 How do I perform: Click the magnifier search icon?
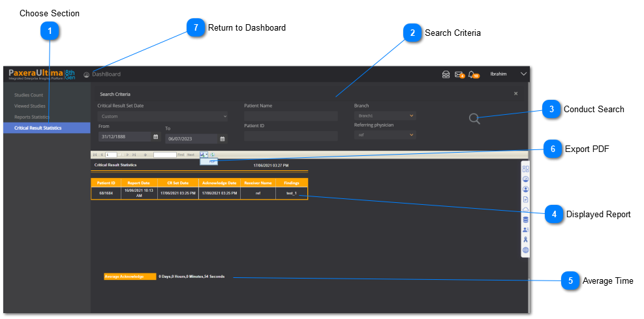tap(474, 119)
